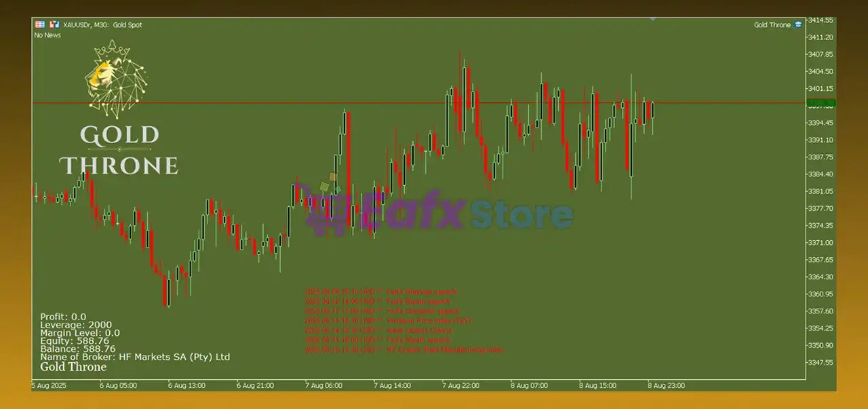Click the 3381.05 price scale label
This screenshot has height=409, width=868.
pos(821,191)
